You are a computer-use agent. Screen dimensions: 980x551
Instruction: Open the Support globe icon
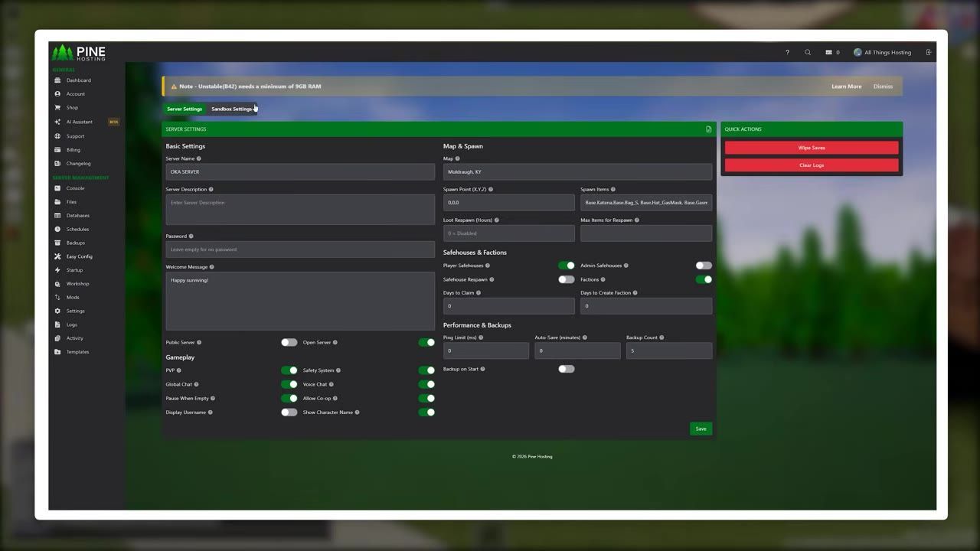[57, 136]
